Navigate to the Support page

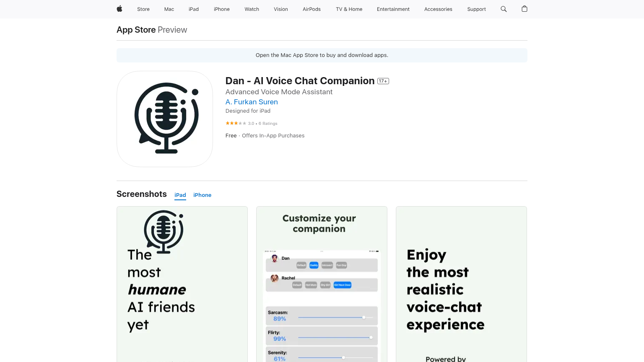pos(476,9)
